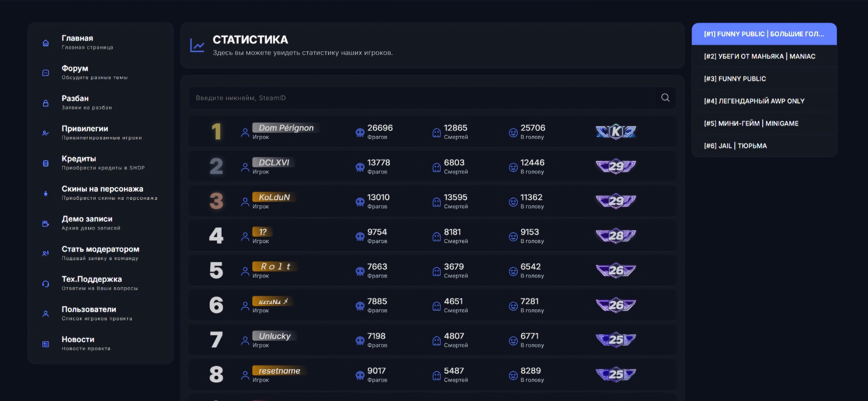Select server tab #2 Убеги от маньяка
This screenshot has width=868, height=401.
click(759, 56)
